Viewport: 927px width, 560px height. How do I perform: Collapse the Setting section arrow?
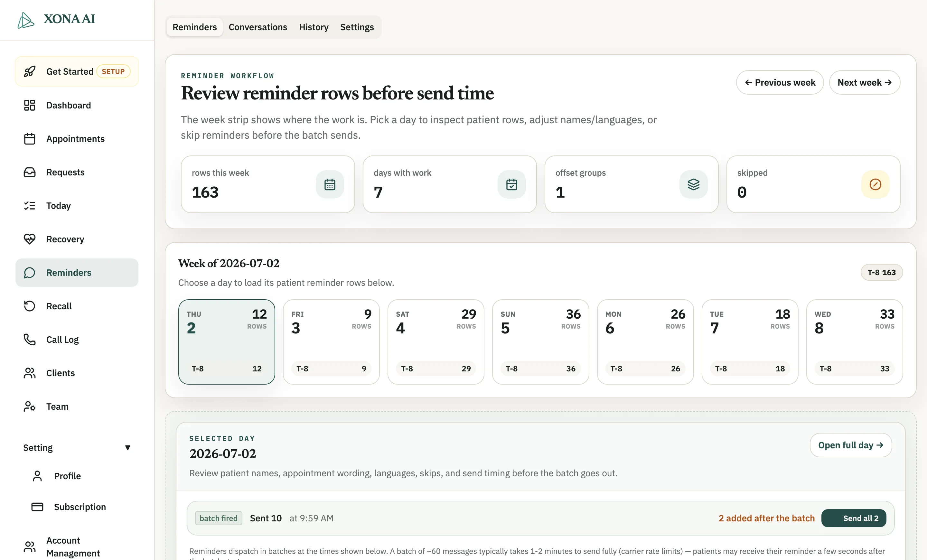128,448
